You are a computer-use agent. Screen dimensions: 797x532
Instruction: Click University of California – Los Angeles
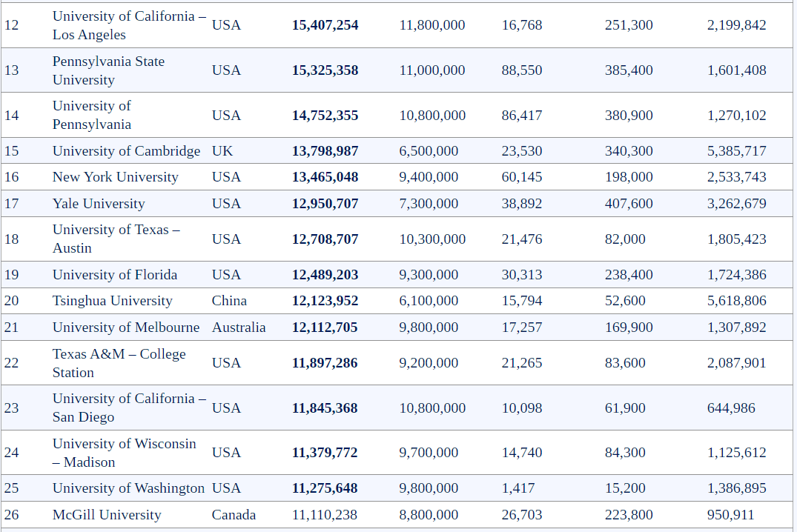129,25
